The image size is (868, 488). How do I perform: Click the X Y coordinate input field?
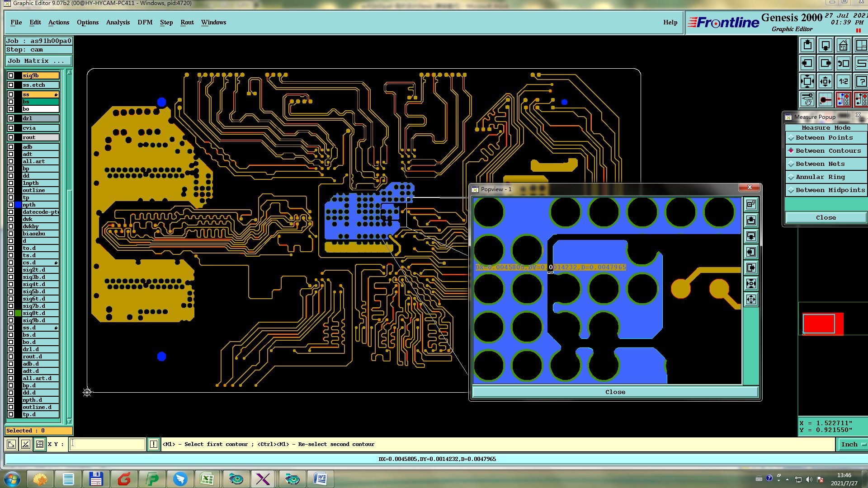[x=108, y=445]
